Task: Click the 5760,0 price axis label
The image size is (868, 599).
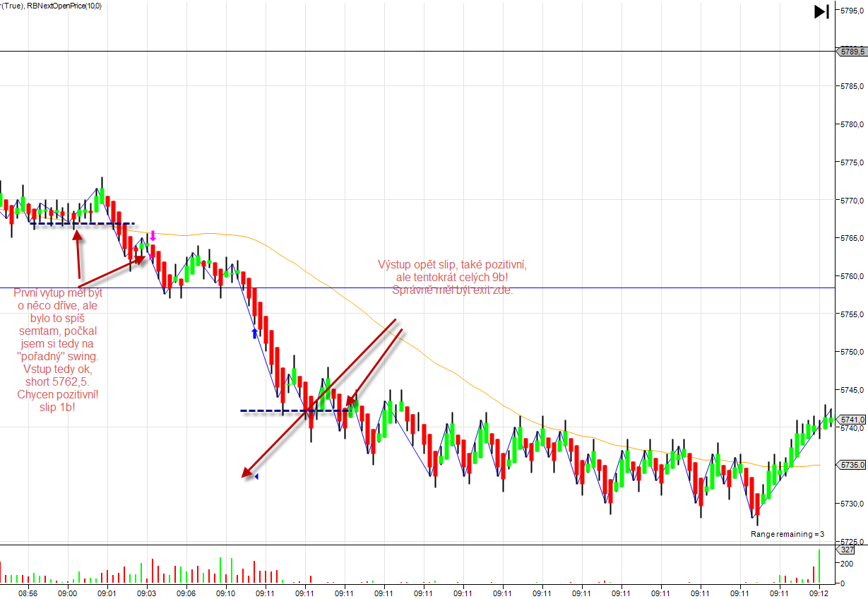Action: (x=852, y=276)
